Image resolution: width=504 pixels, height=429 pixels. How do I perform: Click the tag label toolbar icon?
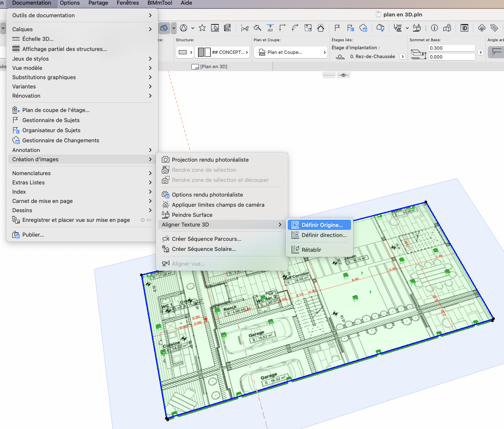pyautogui.click(x=494, y=28)
